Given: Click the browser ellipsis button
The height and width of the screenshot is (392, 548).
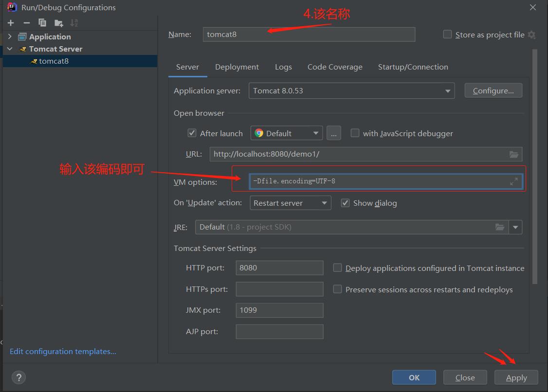Looking at the screenshot, I should click(334, 133).
